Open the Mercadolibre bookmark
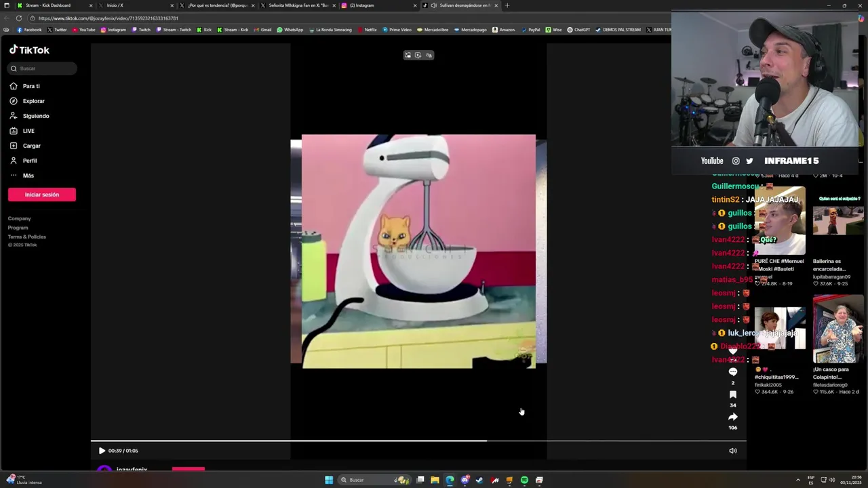868x488 pixels. [x=433, y=30]
